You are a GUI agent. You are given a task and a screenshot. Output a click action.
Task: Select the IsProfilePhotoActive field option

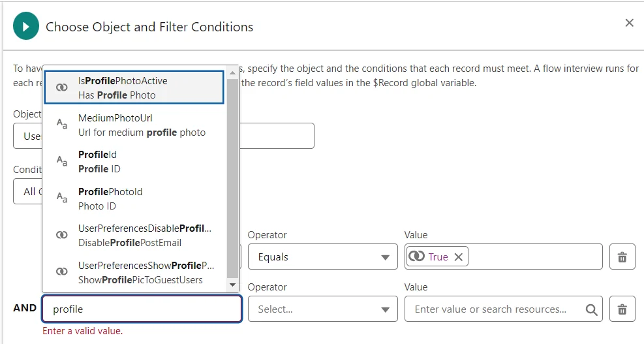pyautogui.click(x=134, y=87)
